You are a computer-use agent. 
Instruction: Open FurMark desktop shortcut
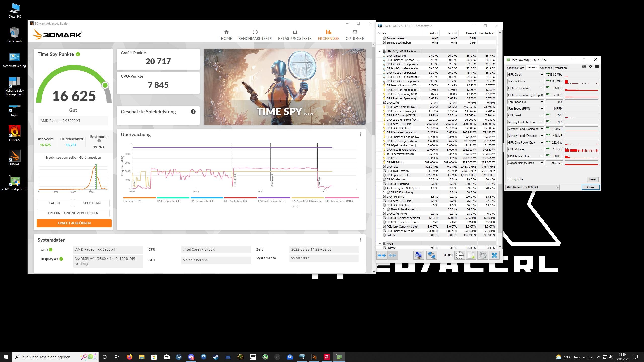point(14,133)
